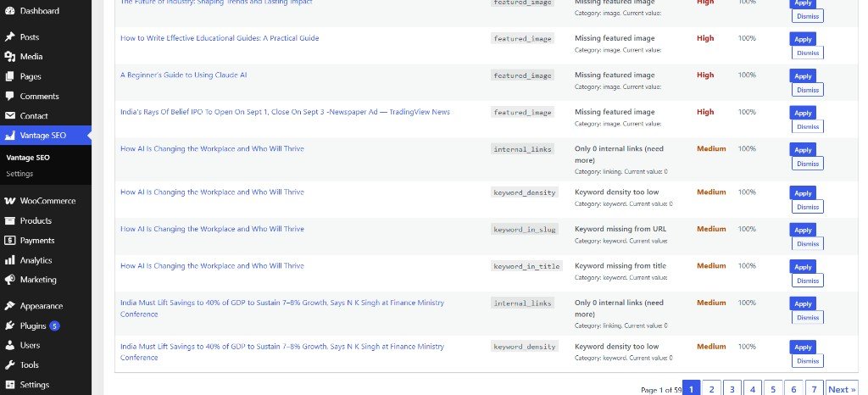Open the Posts menu
868x395 pixels.
[x=46, y=37]
